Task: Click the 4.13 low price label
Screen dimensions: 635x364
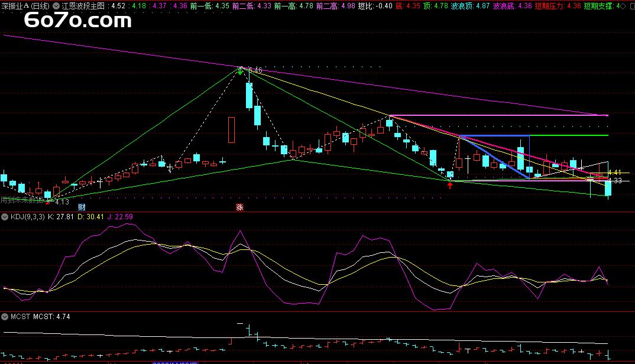Action: click(x=62, y=201)
